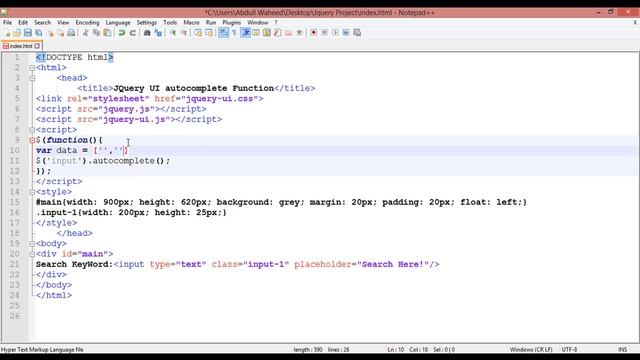Cut selection with the scissors icon
640x360 pixels.
point(85,33)
